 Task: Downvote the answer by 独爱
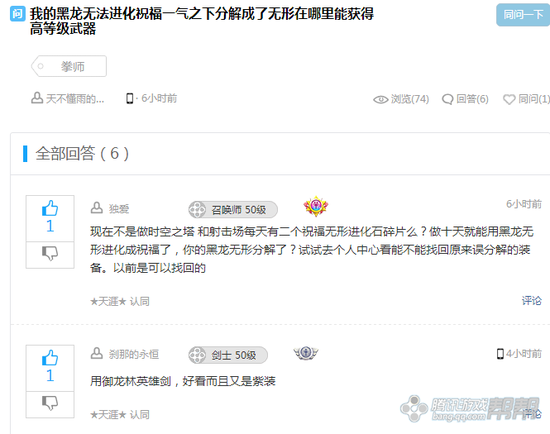(x=50, y=253)
